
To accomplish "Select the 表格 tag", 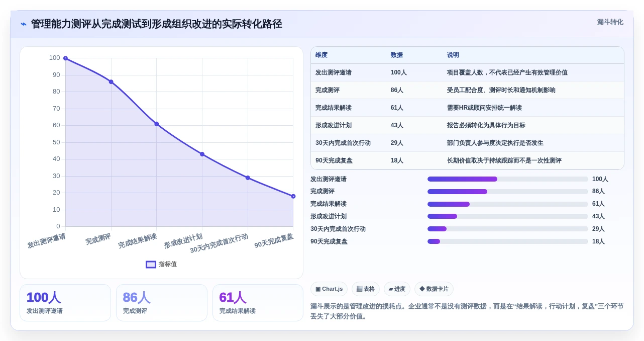I will pyautogui.click(x=366, y=289).
